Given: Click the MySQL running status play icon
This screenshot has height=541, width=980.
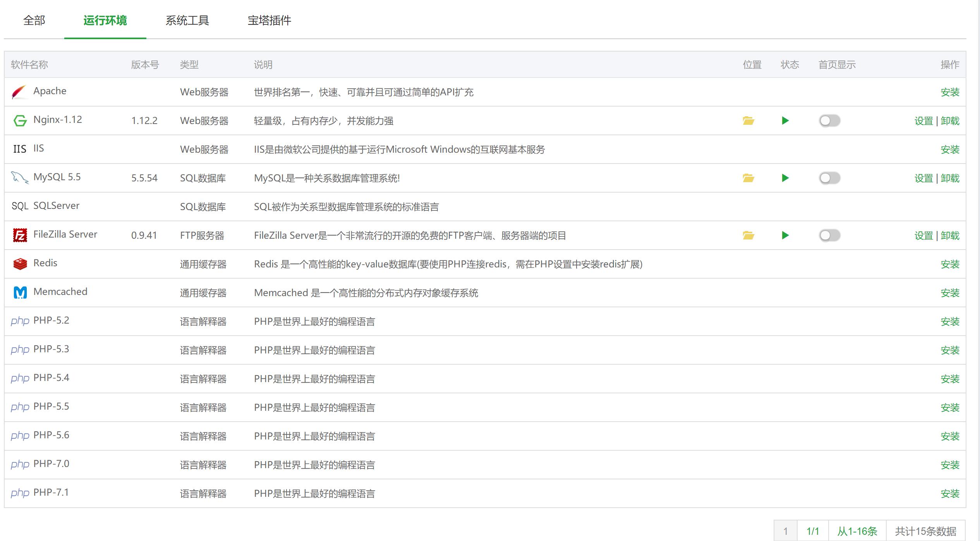Looking at the screenshot, I should (x=785, y=178).
